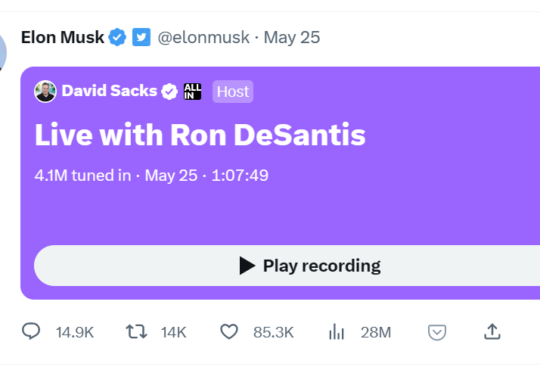The height and width of the screenshot is (370, 540).
Task: Open the @elonmusk handle link
Action: 204,37
